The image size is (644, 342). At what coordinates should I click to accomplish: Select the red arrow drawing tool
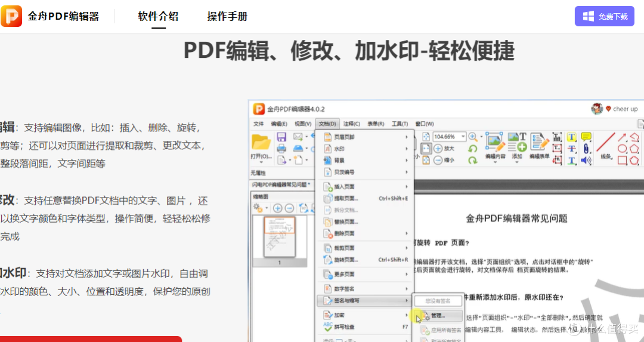622,137
